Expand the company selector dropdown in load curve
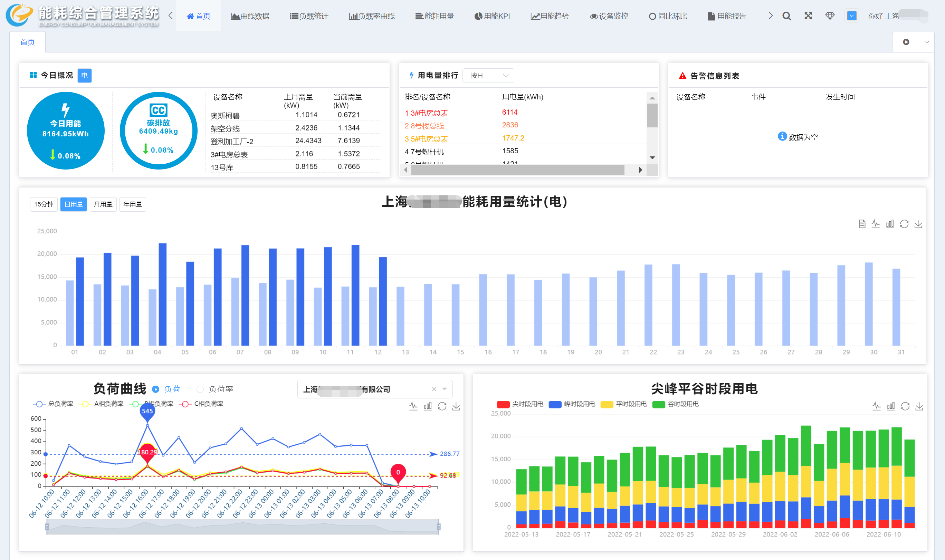The height and width of the screenshot is (560, 945). [445, 389]
